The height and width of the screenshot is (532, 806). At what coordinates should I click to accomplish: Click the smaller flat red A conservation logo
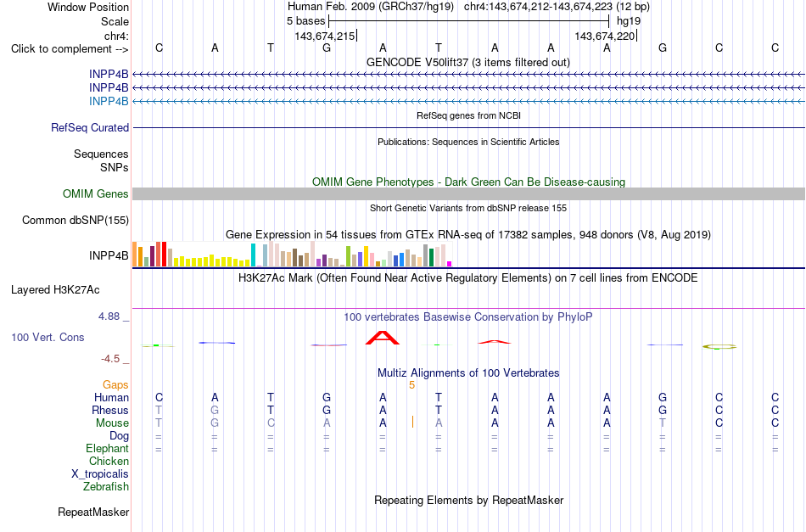pyautogui.click(x=495, y=342)
